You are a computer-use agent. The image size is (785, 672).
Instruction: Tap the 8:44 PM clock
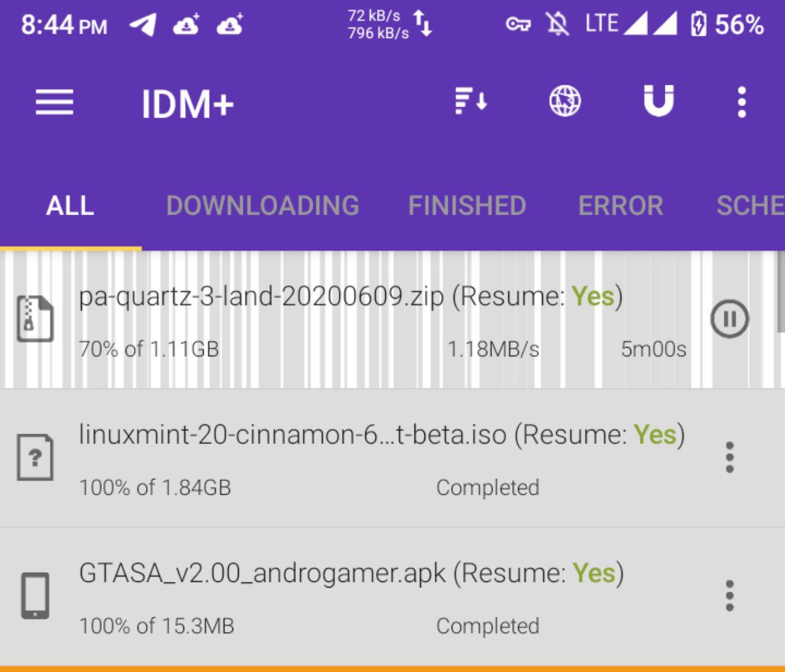[64, 25]
